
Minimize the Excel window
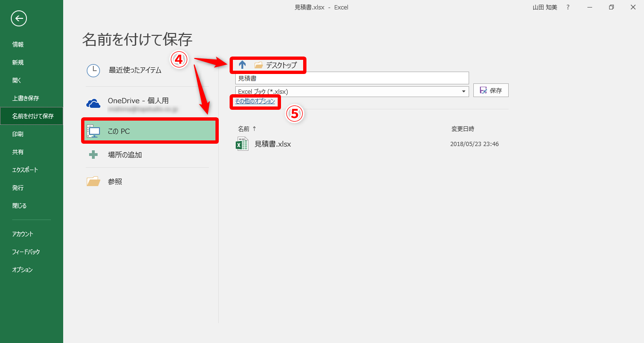[x=590, y=7]
